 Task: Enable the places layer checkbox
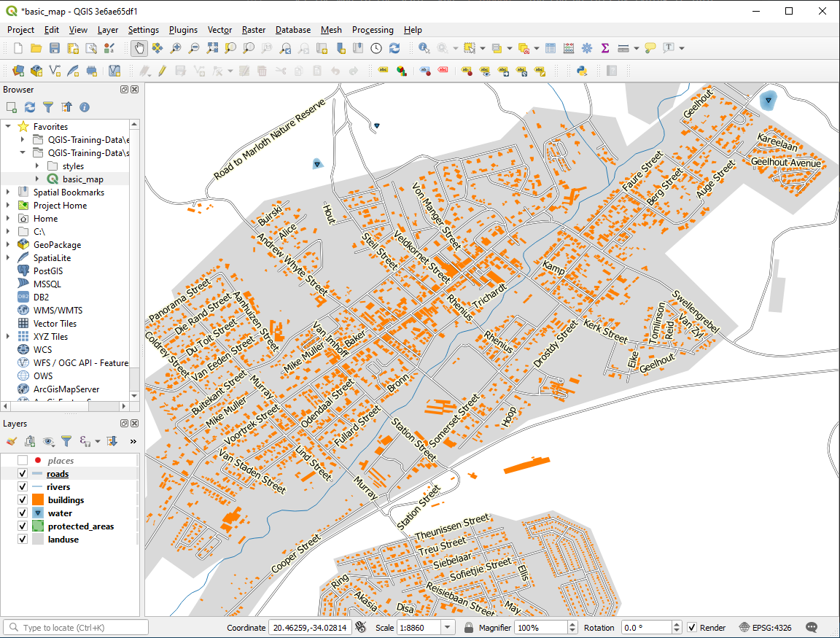coord(23,461)
